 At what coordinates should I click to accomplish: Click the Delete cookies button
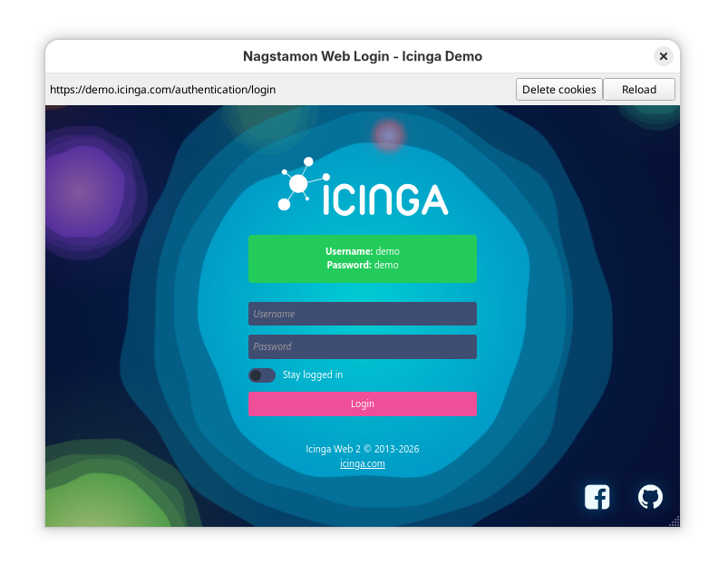coord(558,89)
